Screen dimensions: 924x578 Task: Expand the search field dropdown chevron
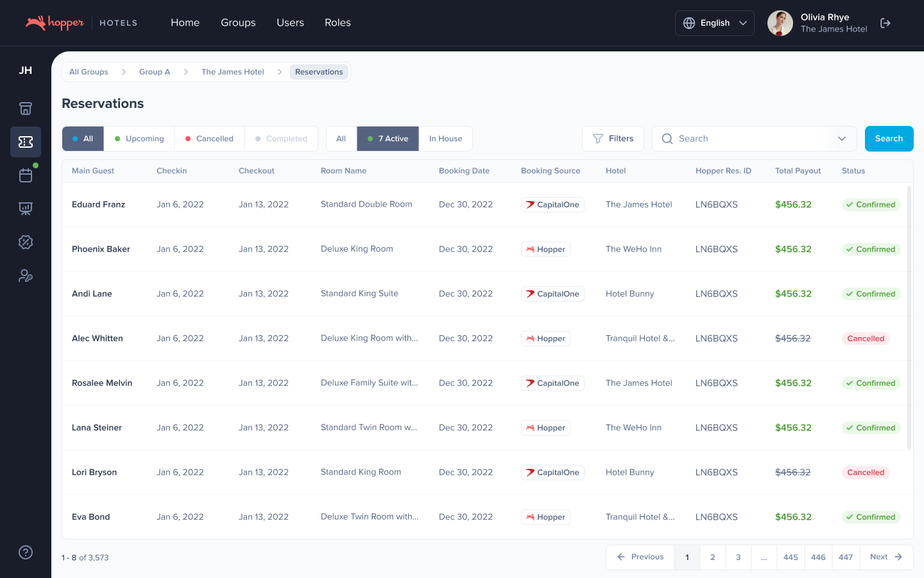click(842, 139)
